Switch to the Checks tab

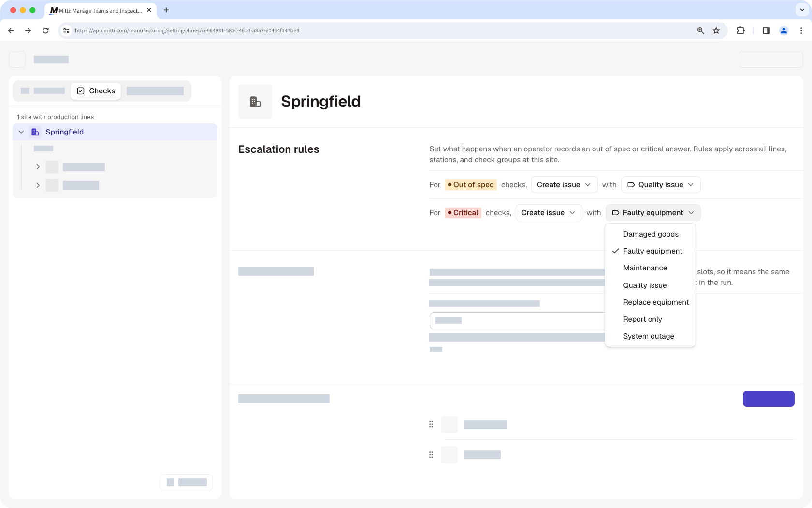[96, 91]
